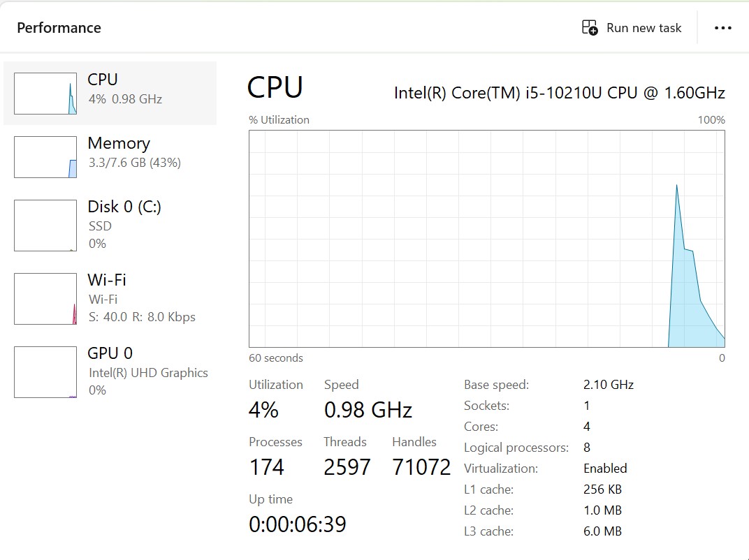Select the GPU 0 mini graph thumbnail
This screenshot has height=560, width=749.
coord(45,372)
